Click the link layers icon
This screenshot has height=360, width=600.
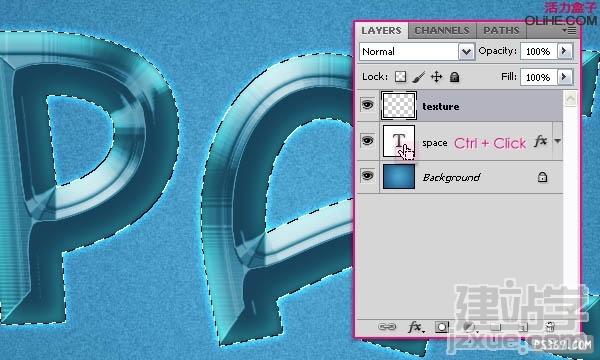click(x=387, y=327)
